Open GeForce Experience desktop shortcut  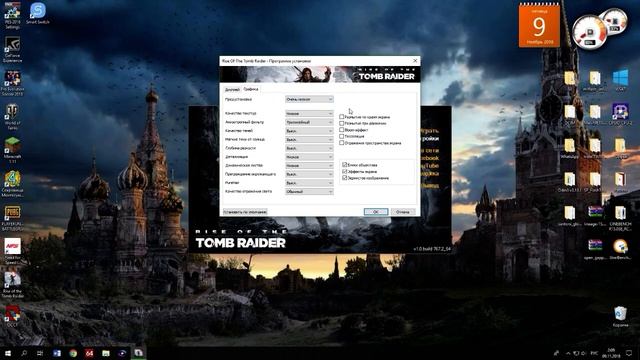coord(12,49)
